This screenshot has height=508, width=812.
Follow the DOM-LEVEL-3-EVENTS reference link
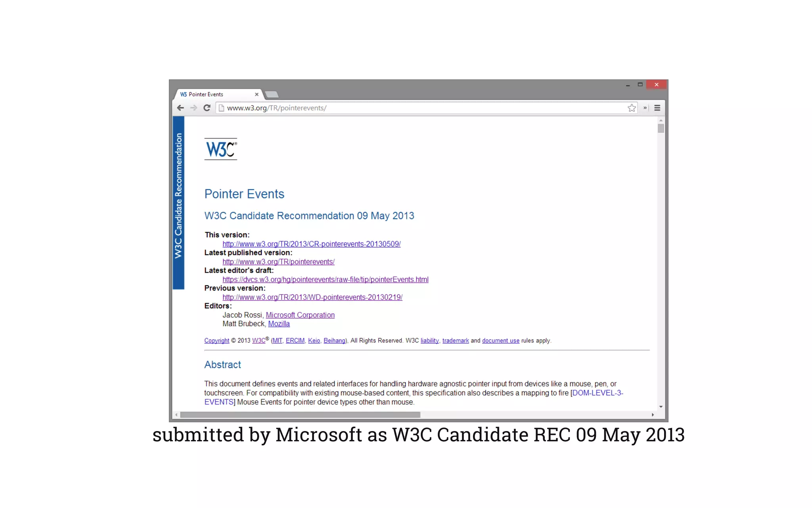[598, 393]
